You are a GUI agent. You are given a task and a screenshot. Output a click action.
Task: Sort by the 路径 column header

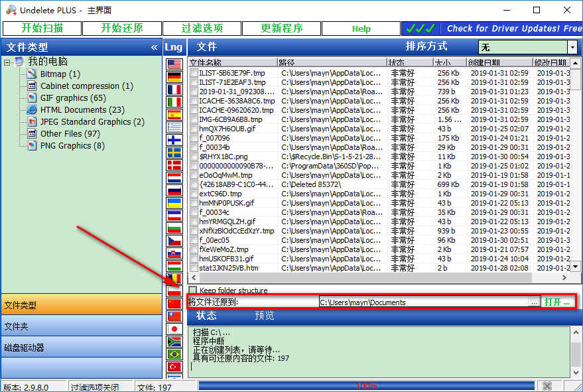332,62
